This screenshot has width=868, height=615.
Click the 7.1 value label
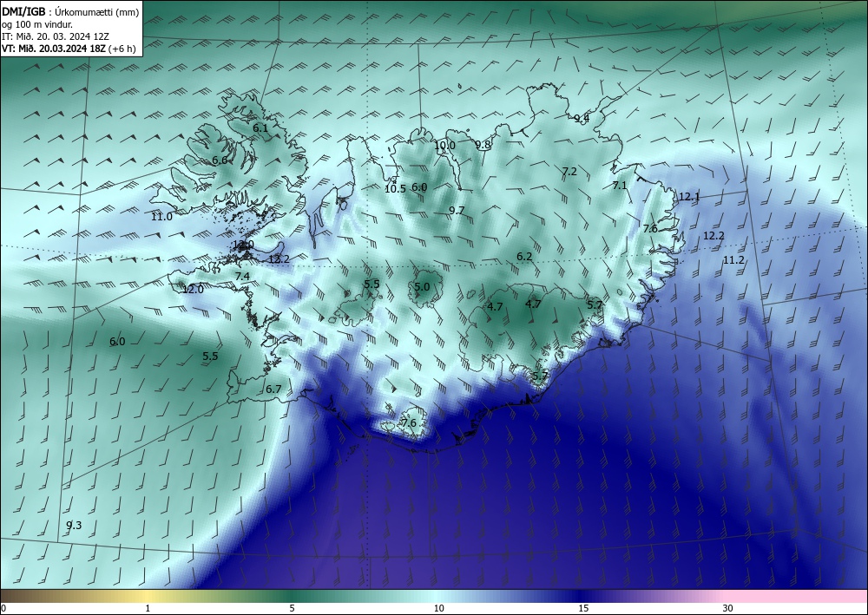click(620, 186)
